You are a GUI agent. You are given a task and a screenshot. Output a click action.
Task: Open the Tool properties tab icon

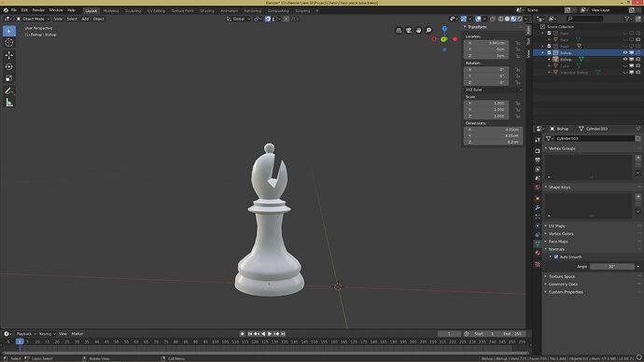coord(538,140)
